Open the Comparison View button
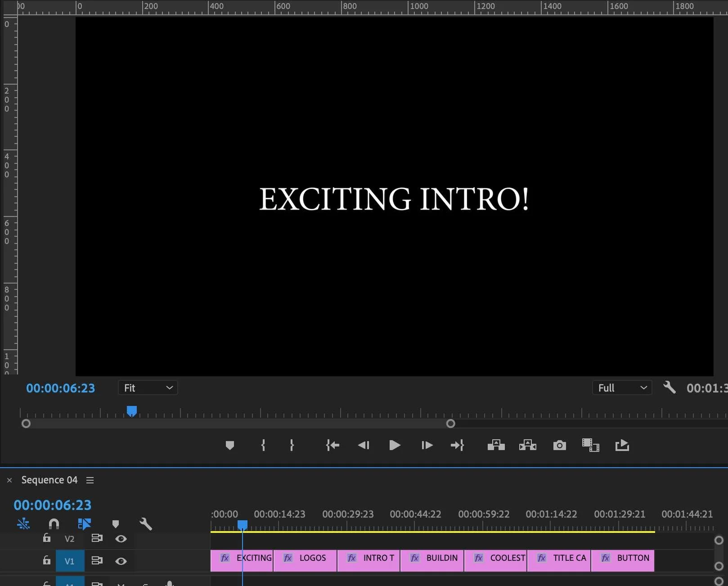This screenshot has width=728, height=586. pyautogui.click(x=590, y=446)
